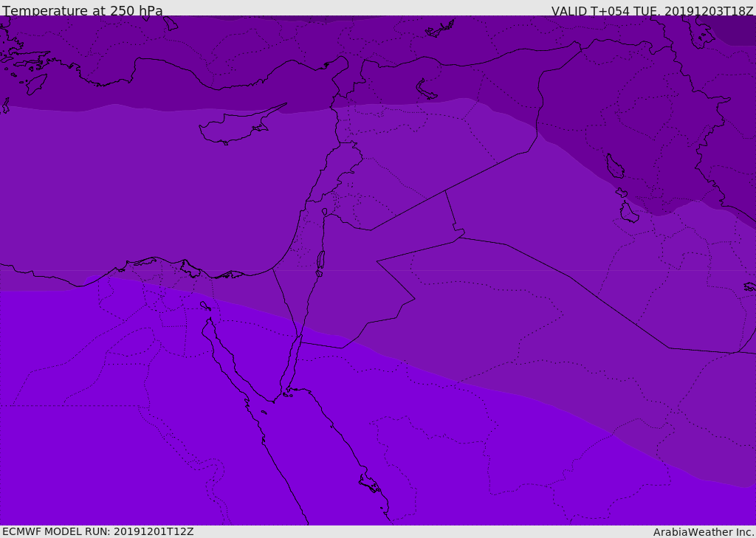Click the 'VALID T+054 TUE. 20191203T18Z' label
Image resolution: width=756 pixels, height=538 pixels.
(653, 11)
